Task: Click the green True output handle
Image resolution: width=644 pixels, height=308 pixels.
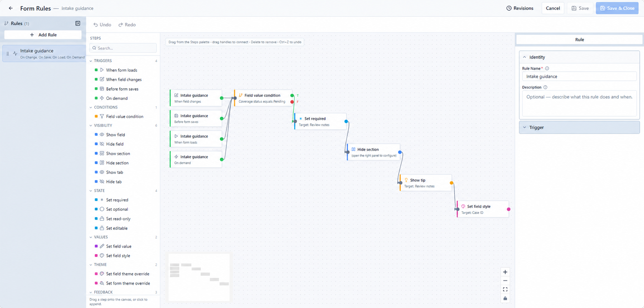Action: tap(292, 96)
